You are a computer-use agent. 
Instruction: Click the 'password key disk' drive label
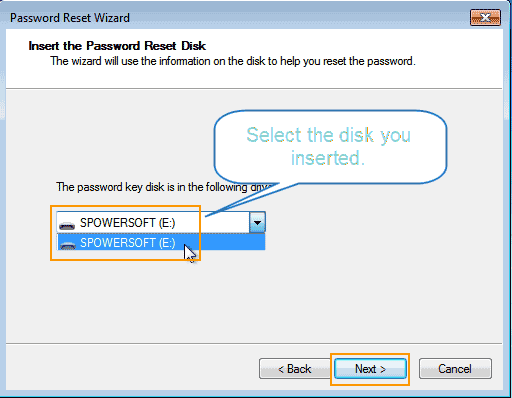click(163, 187)
